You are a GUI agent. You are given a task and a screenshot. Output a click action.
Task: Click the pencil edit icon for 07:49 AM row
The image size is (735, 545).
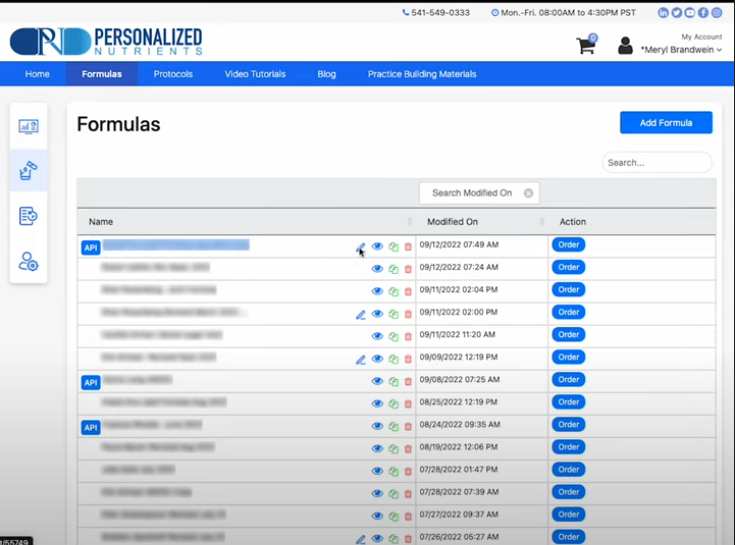(x=360, y=246)
